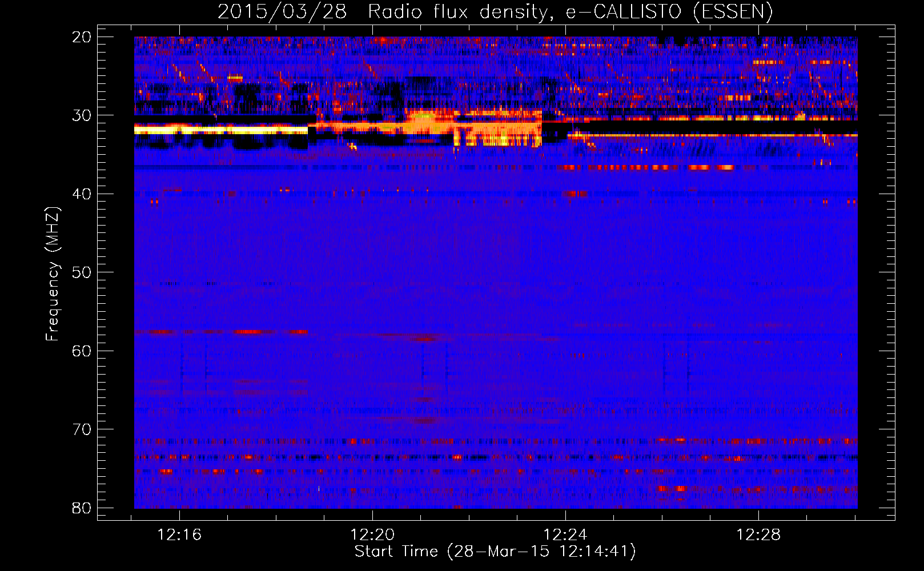Click the 70 MHz frequency tick label

[x=82, y=429]
